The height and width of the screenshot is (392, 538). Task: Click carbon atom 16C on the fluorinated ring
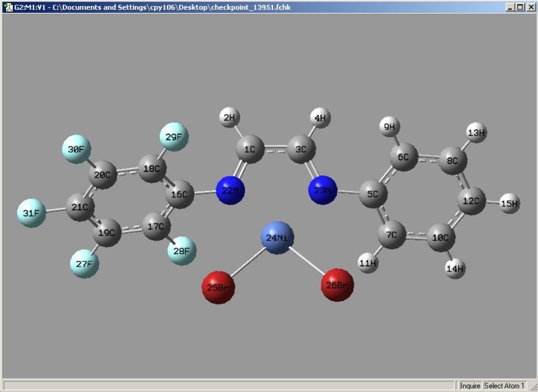[x=179, y=194]
